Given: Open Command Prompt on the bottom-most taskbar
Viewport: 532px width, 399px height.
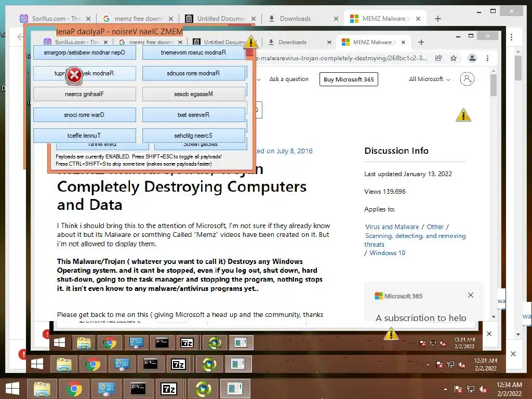Looking at the screenshot, I should point(138,389).
